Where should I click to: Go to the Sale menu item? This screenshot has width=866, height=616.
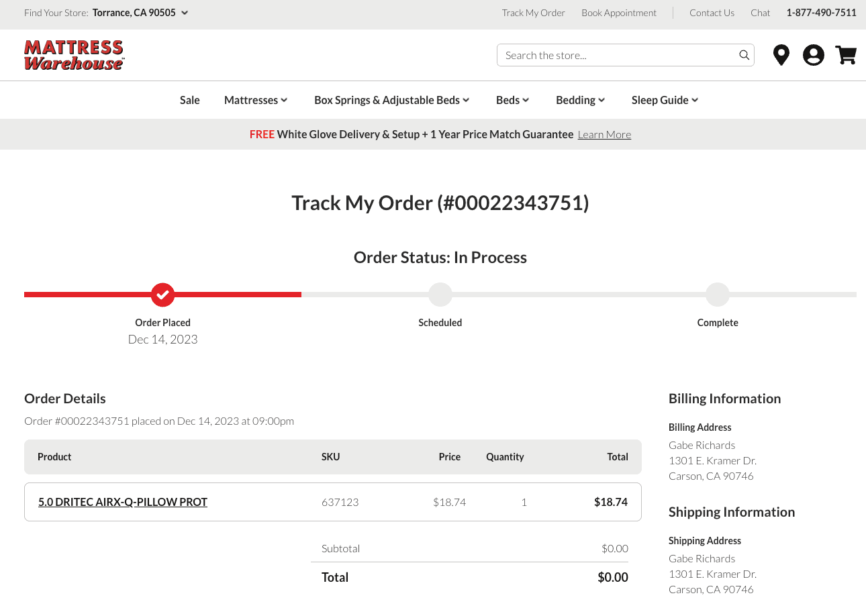[x=190, y=100]
